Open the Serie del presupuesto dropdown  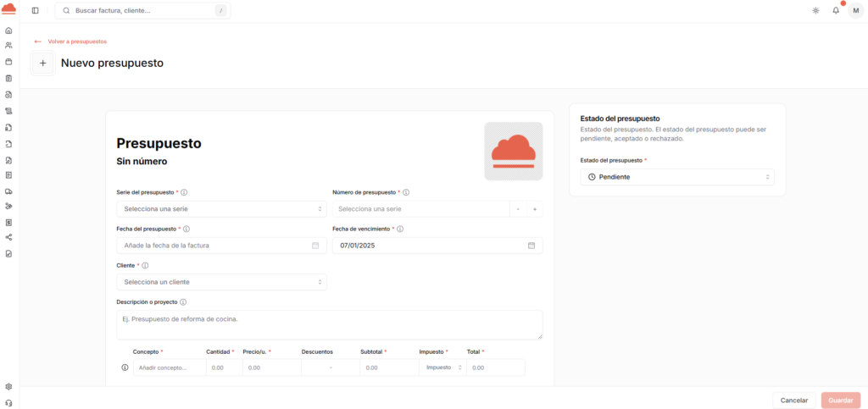pyautogui.click(x=221, y=209)
